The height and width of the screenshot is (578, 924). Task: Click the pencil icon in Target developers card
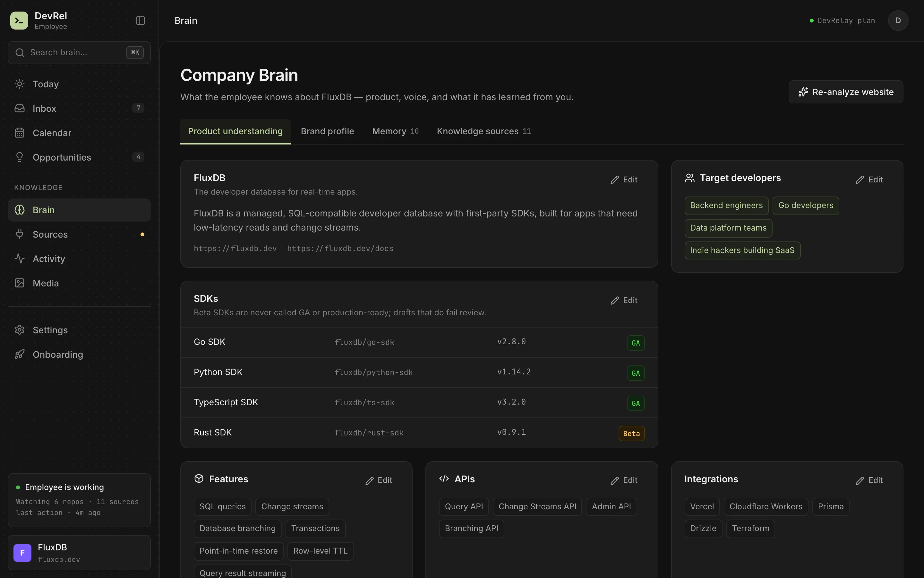point(860,180)
